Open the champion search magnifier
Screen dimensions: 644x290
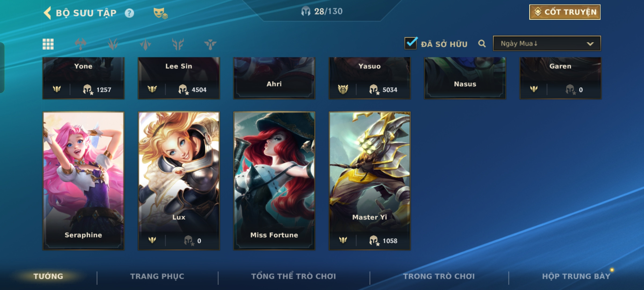click(482, 44)
